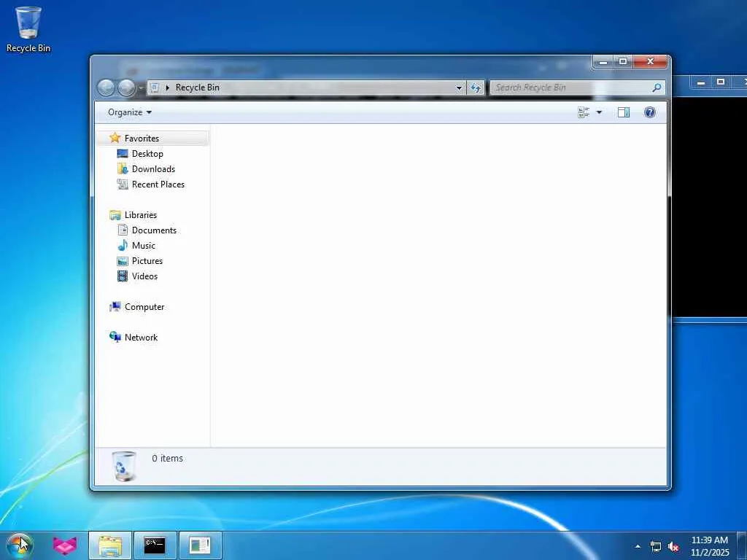Go back using the Back arrow button

pos(106,87)
